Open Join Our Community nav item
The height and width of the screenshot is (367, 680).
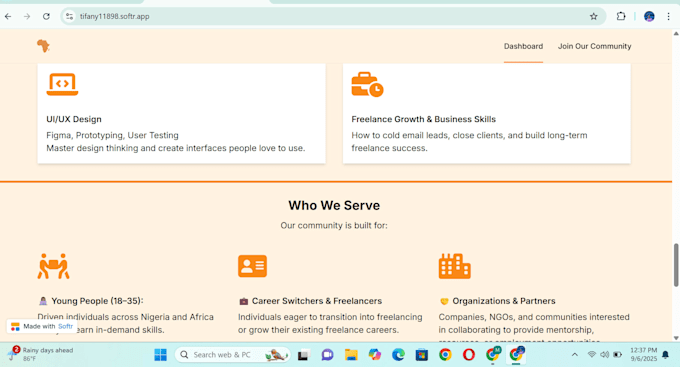tap(594, 46)
